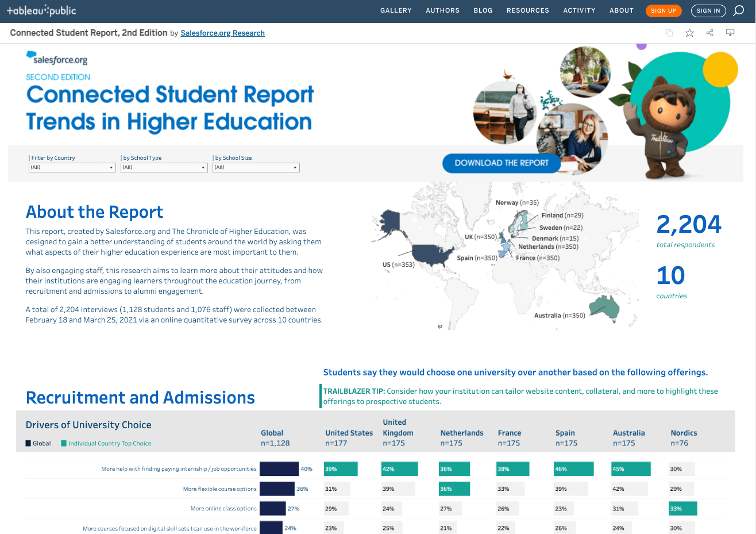Click the Sign In button
Viewport: 756px width, 534px height.
[708, 10]
